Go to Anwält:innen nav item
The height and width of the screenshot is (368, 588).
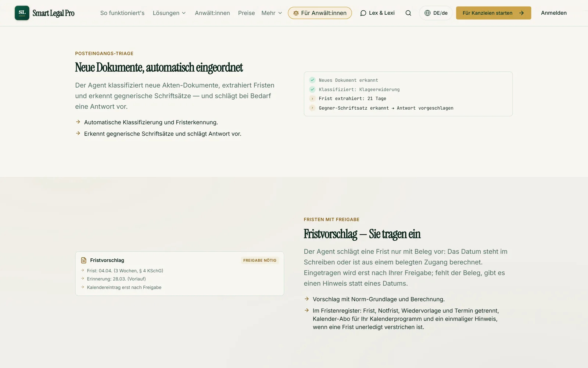pos(212,13)
